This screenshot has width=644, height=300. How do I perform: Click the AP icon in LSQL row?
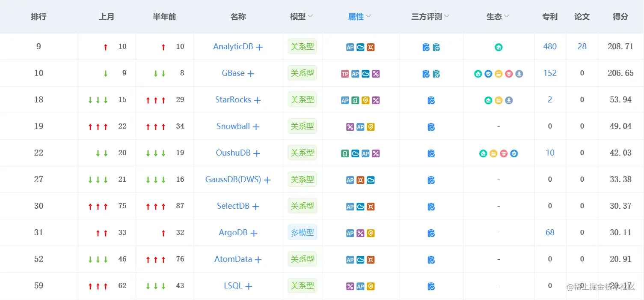pyautogui.click(x=360, y=286)
